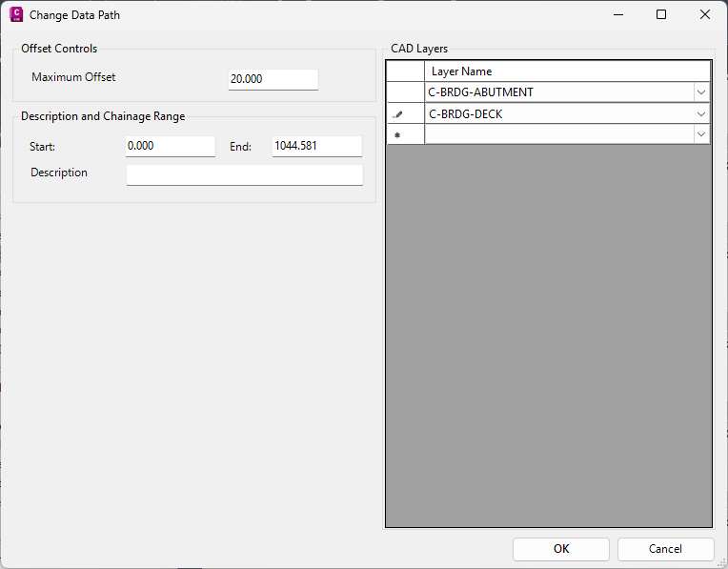Screen dimensions: 728x569
Task: Click the End chainage field showing 1044.581
Action: (x=316, y=146)
